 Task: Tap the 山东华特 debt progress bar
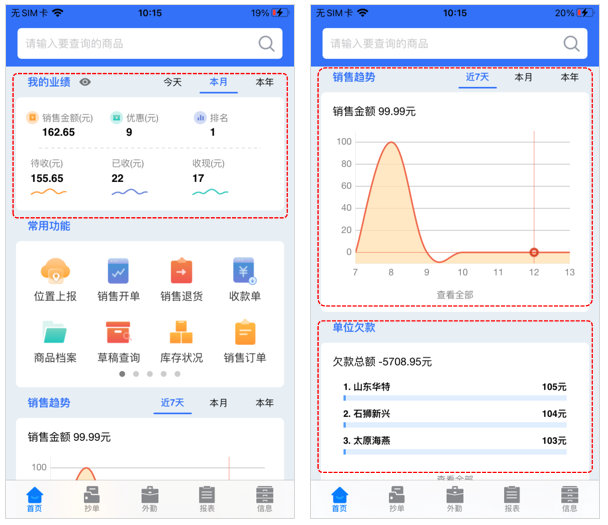click(455, 398)
